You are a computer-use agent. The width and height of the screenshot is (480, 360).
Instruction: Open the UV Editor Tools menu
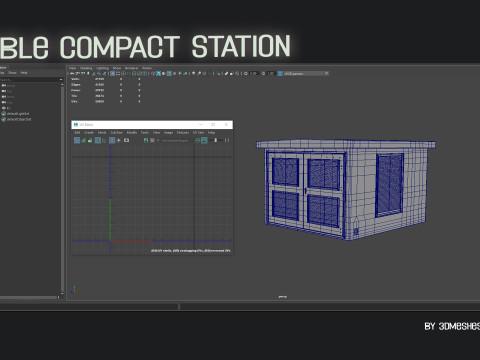coord(145,133)
